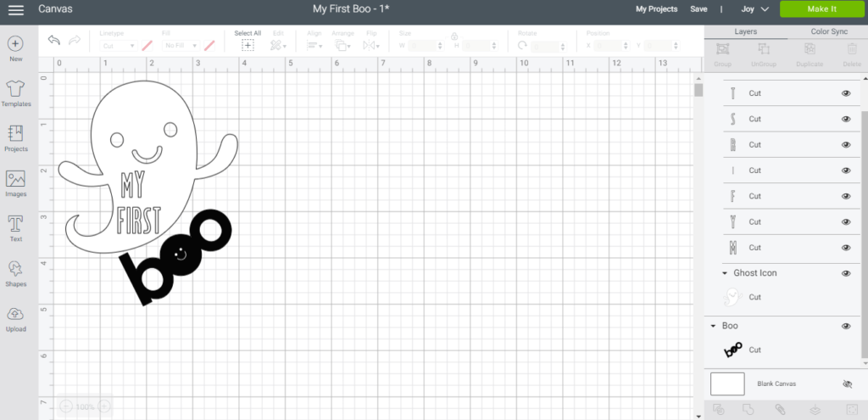Click Save in the top bar
This screenshot has width=868, height=420.
(x=698, y=9)
